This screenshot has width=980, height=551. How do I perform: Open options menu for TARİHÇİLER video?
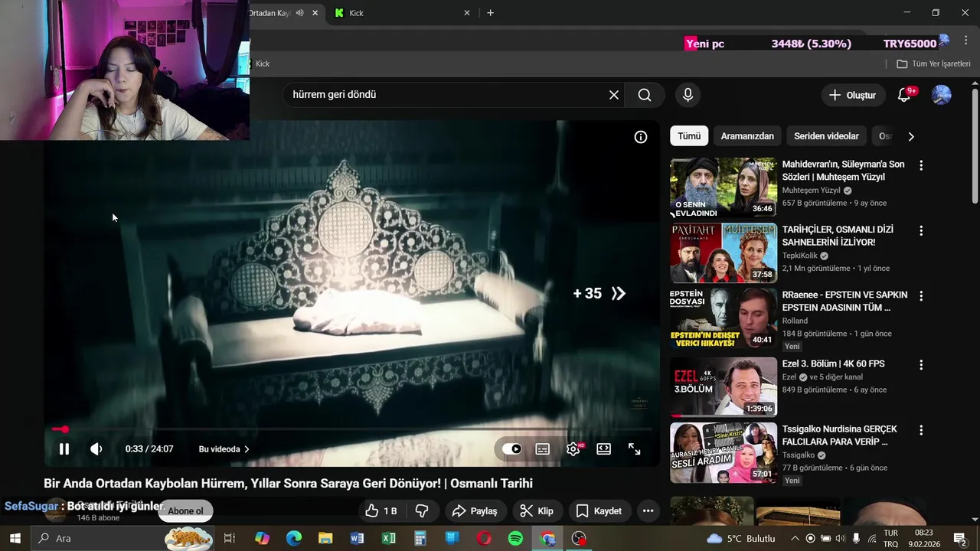click(x=921, y=230)
